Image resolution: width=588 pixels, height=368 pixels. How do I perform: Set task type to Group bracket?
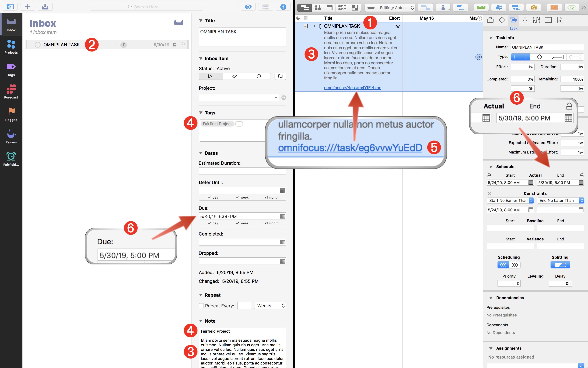pyautogui.click(x=557, y=57)
